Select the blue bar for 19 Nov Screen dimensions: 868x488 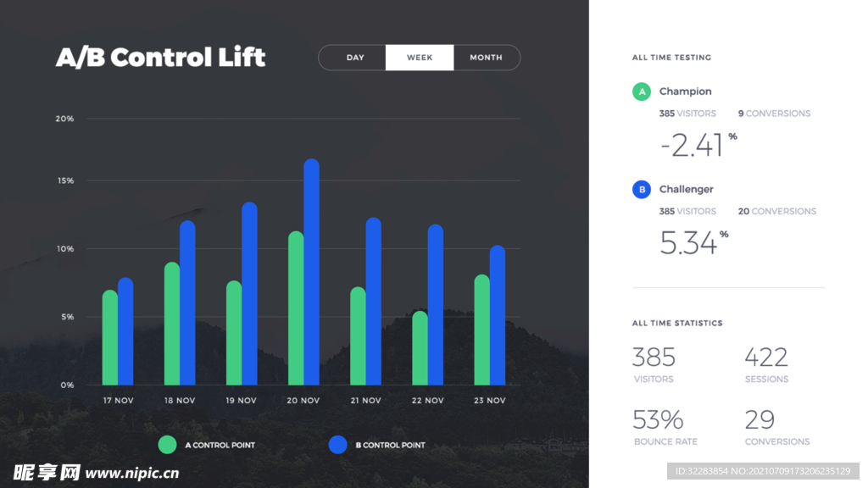click(249, 294)
